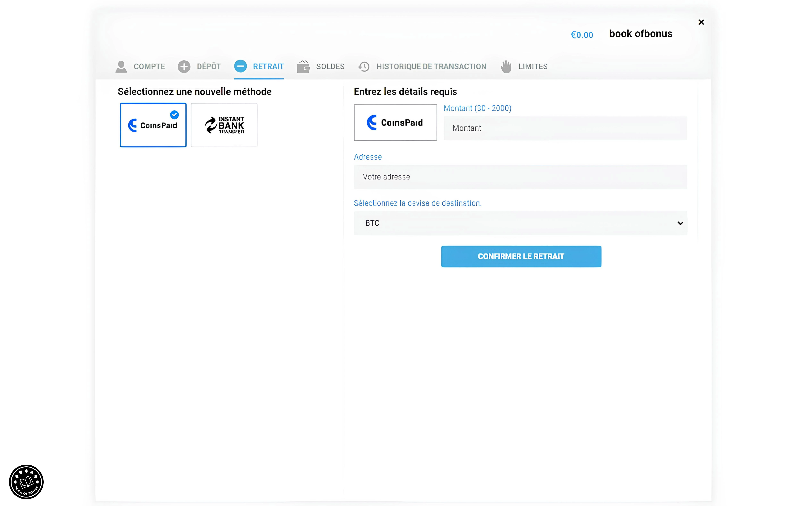Click the CoinsPaid logo in details panel
812x506 pixels.
click(x=396, y=122)
